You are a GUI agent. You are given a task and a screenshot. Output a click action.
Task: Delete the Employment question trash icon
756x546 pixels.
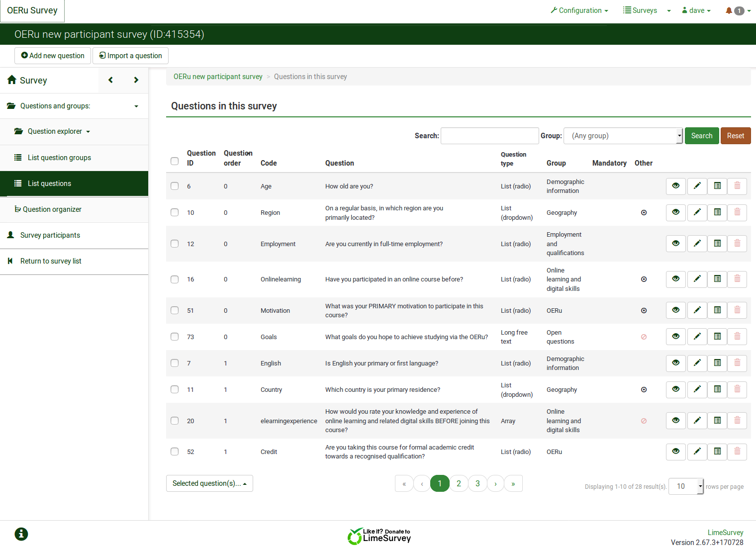pos(737,244)
